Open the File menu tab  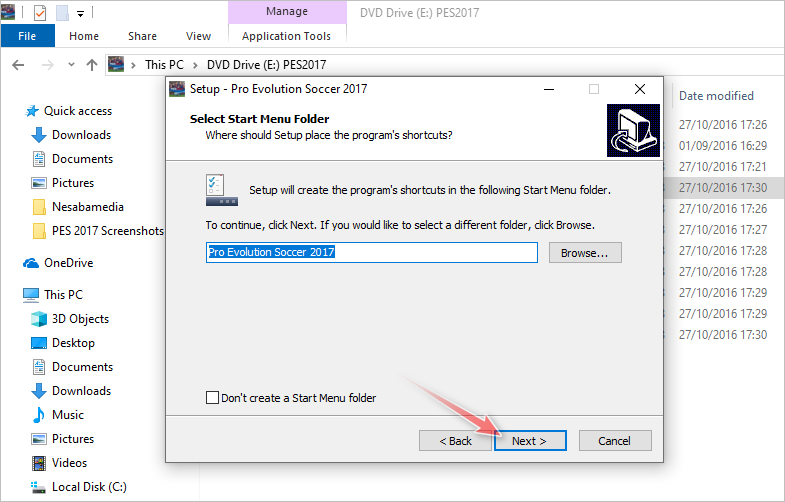(x=27, y=36)
